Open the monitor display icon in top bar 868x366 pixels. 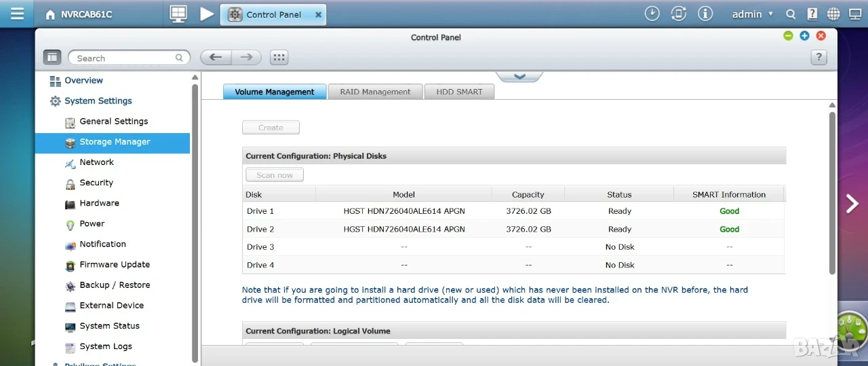178,14
